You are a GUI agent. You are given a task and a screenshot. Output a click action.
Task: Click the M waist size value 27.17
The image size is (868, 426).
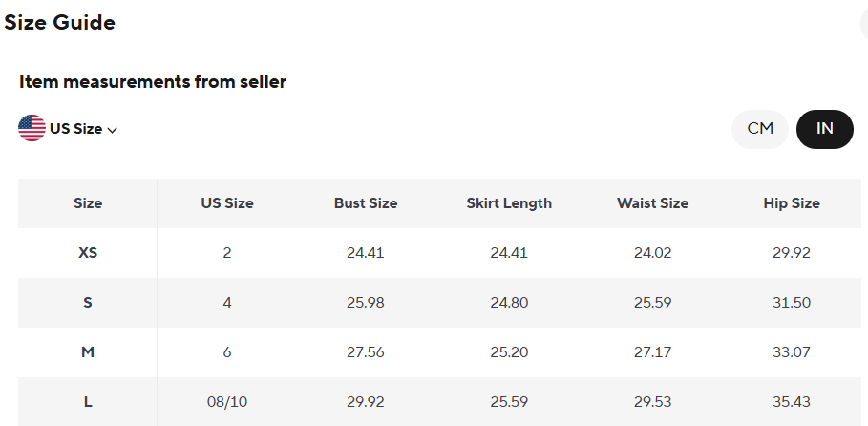tap(652, 352)
